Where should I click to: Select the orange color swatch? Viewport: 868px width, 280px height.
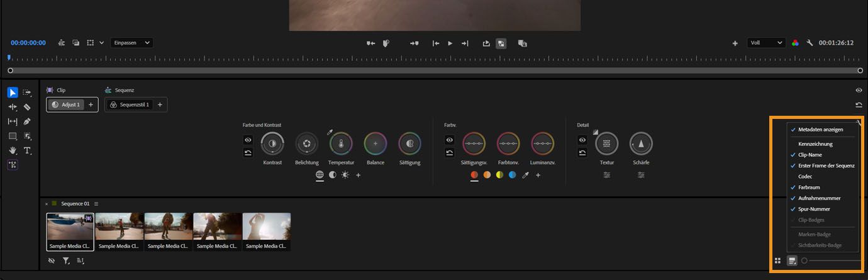pyautogui.click(x=487, y=175)
